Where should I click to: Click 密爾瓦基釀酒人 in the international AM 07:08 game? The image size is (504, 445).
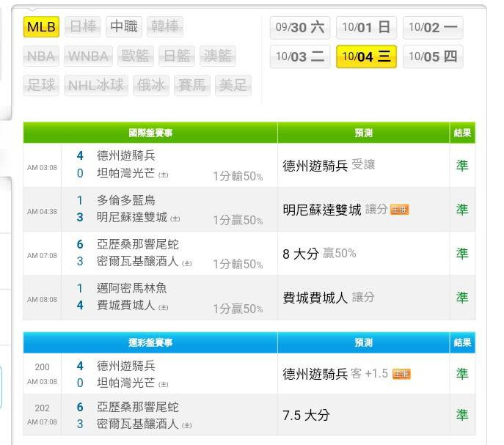tap(138, 262)
